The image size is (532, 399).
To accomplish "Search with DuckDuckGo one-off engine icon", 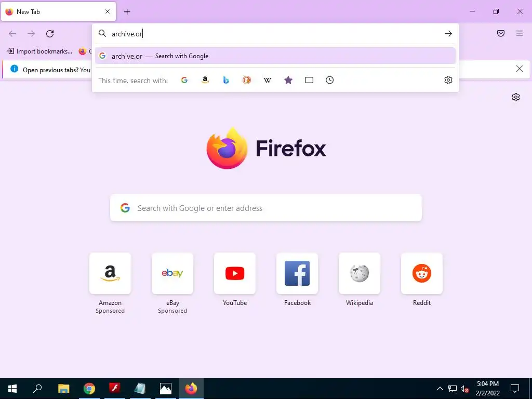I will point(247,80).
